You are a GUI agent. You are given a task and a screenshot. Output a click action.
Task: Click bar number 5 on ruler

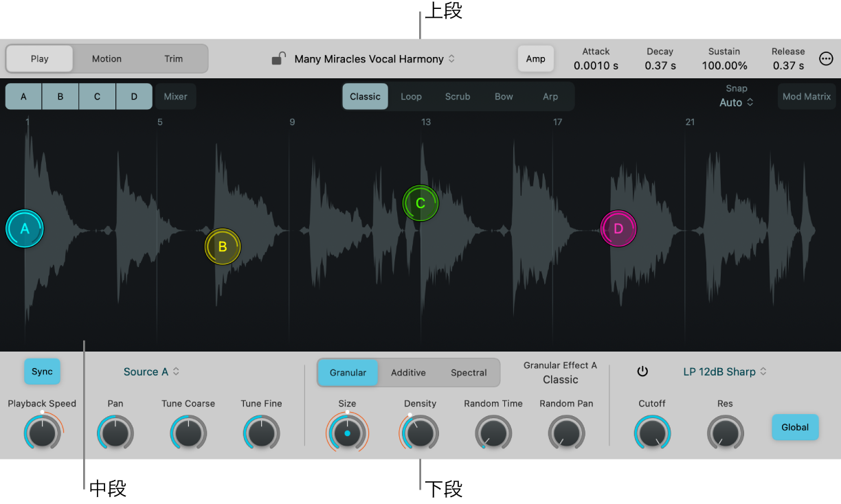click(x=160, y=122)
